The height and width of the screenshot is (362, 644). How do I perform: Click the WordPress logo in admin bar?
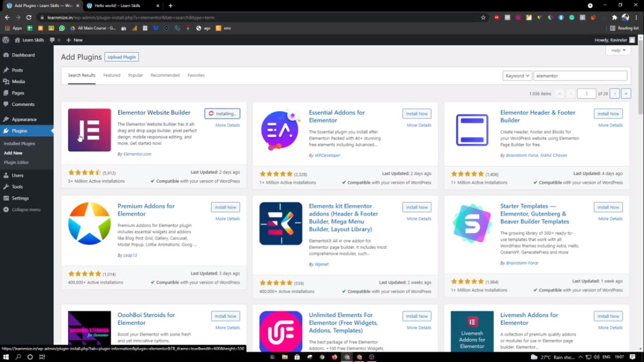(x=6, y=40)
